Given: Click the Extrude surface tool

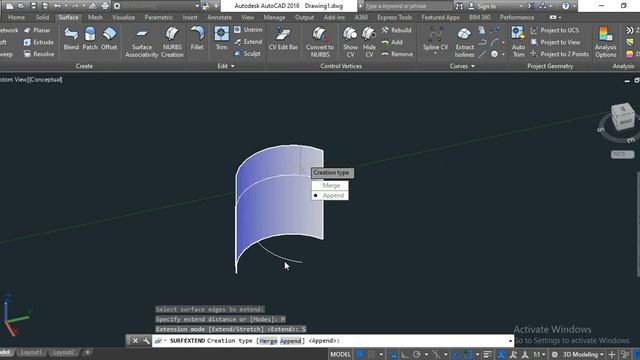Looking at the screenshot, I should (x=38, y=42).
